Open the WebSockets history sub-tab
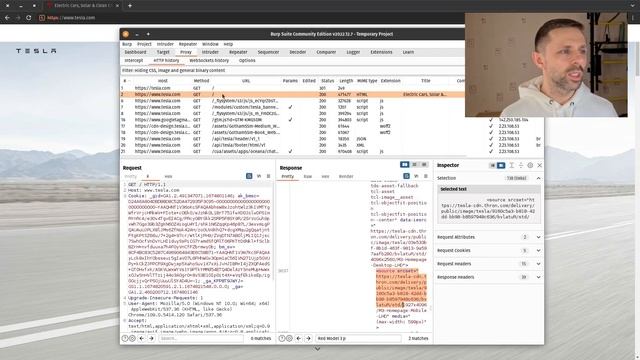 coord(209,60)
